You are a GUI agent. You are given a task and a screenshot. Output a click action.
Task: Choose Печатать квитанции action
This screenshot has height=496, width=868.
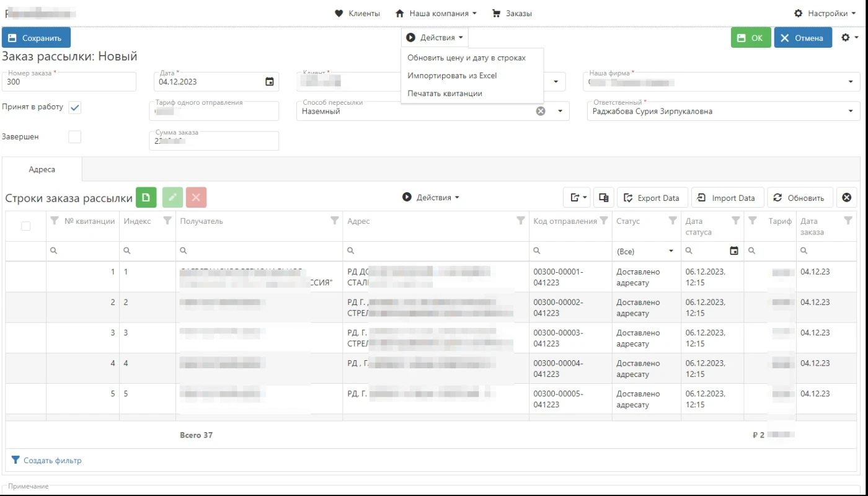(x=445, y=94)
